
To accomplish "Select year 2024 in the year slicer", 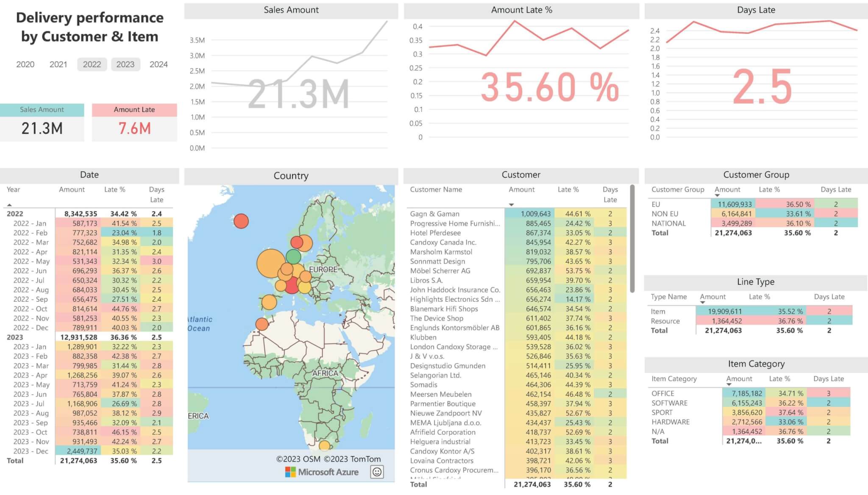I will pyautogui.click(x=159, y=64).
